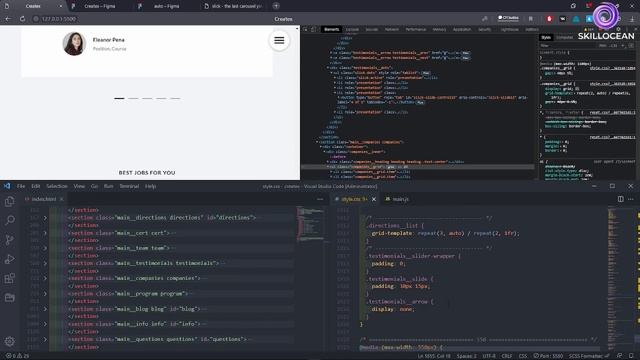This screenshot has width=640, height=360.
Task: Open the Run menu in VS Code
Action: [x=108, y=186]
